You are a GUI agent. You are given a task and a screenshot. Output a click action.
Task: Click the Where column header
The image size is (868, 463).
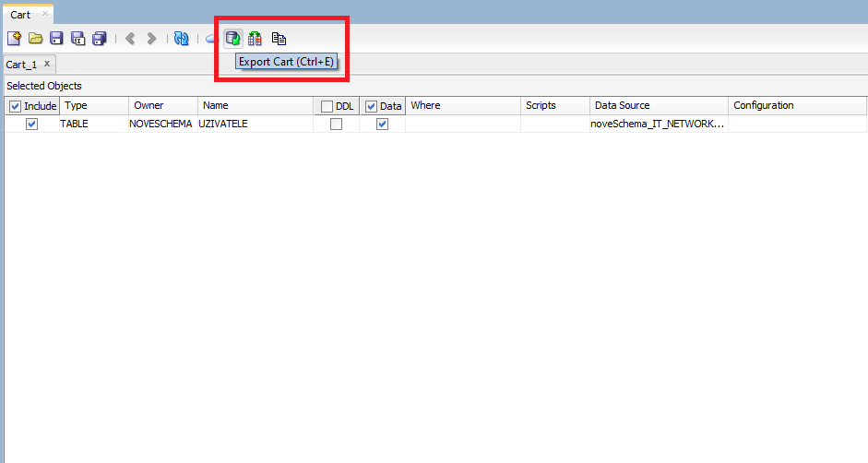tap(463, 105)
